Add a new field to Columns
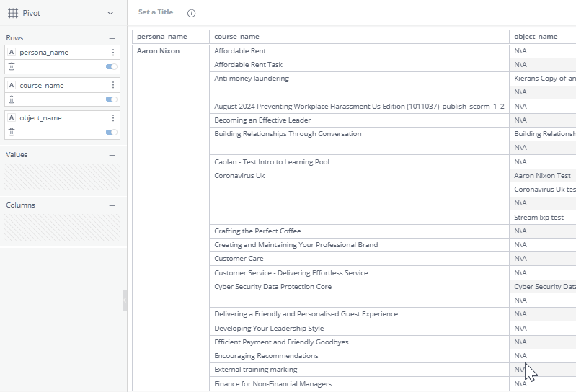Screen dimensions: 576x392 (x=112, y=205)
